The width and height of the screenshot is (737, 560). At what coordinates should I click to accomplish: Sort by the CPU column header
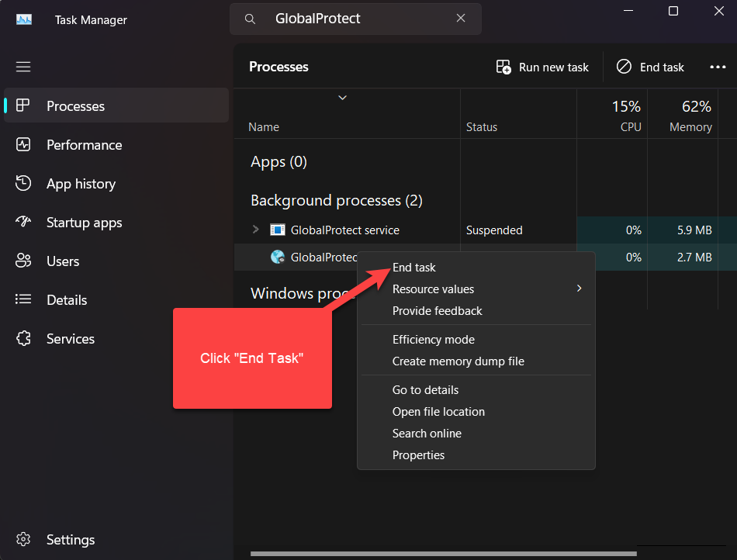628,116
